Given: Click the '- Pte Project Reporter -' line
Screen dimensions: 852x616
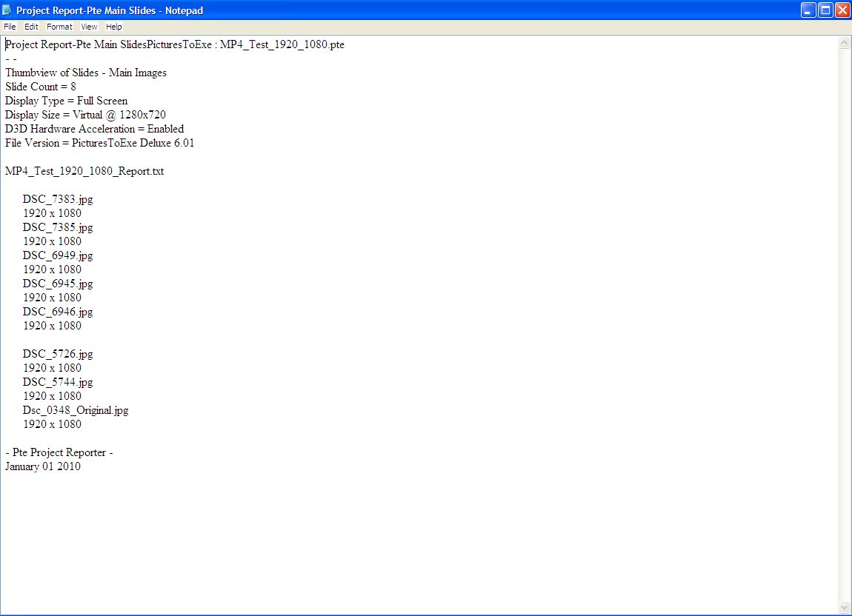Looking at the screenshot, I should coord(59,452).
